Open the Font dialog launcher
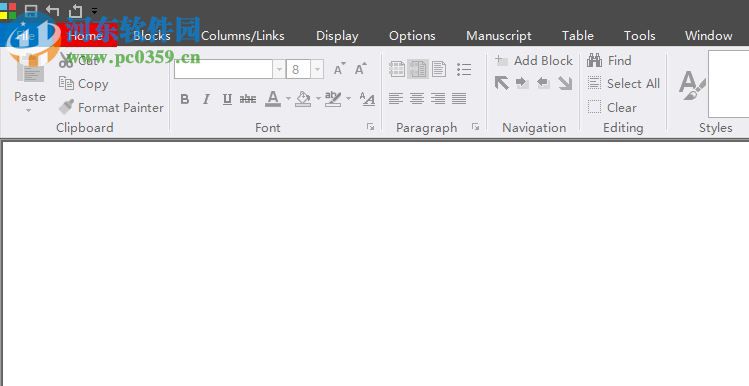This screenshot has height=386, width=749. [370, 127]
